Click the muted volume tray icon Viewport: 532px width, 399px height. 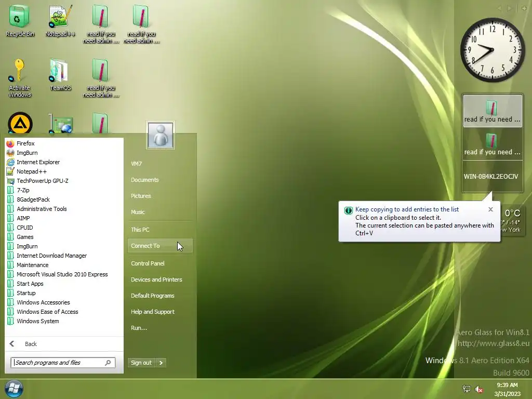click(479, 389)
